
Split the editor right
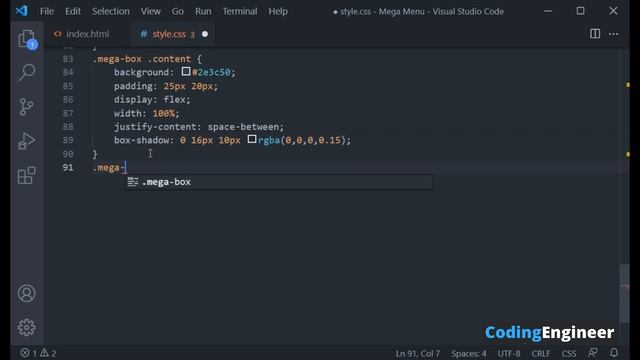pos(595,34)
